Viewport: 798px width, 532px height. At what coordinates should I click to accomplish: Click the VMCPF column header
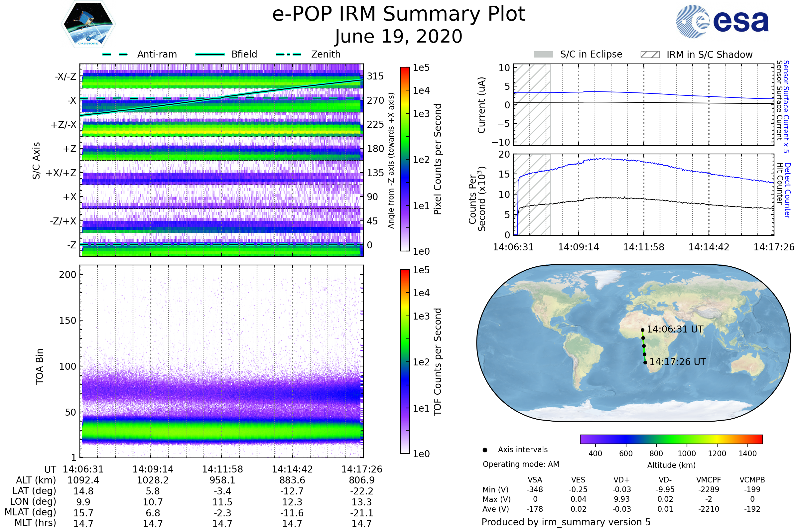point(709,480)
